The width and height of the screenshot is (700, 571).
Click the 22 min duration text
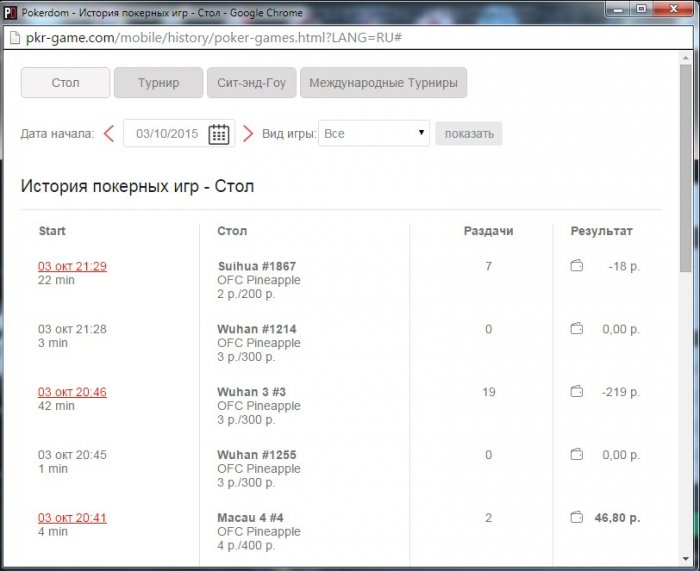pos(56,280)
